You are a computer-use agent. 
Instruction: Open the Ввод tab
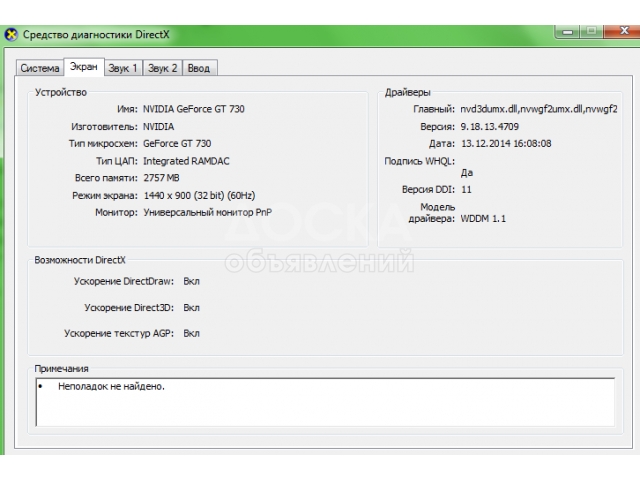200,68
